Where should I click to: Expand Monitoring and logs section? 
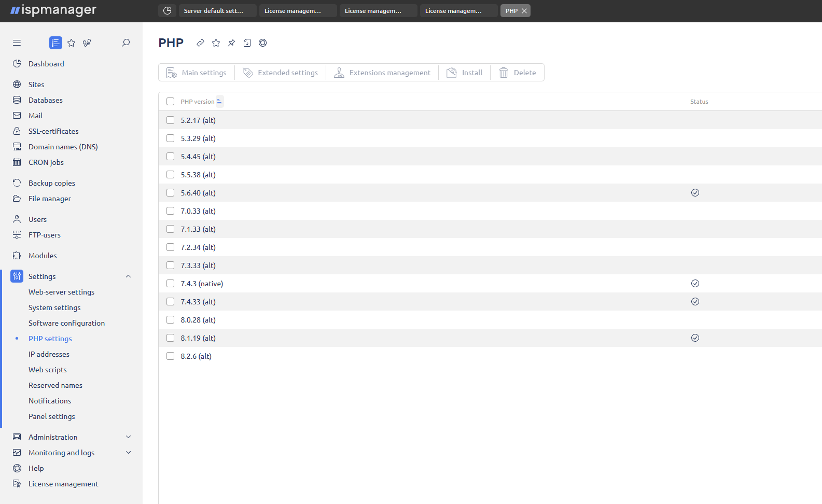(128, 453)
